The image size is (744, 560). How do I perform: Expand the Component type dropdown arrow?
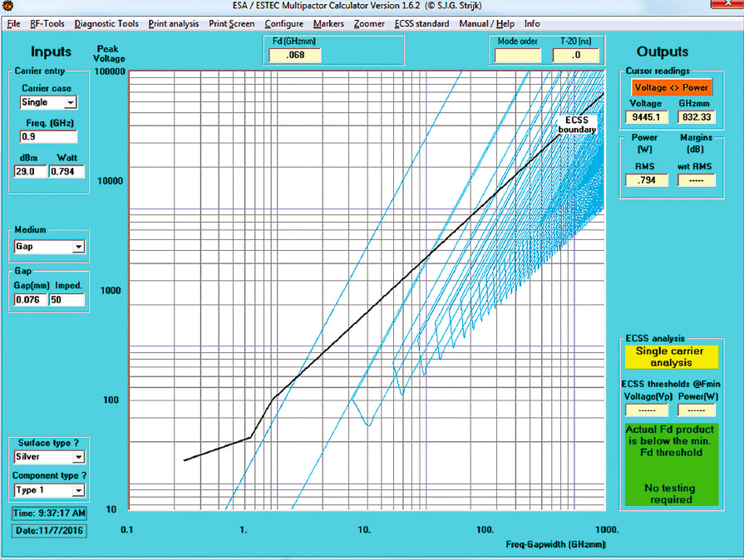(78, 490)
